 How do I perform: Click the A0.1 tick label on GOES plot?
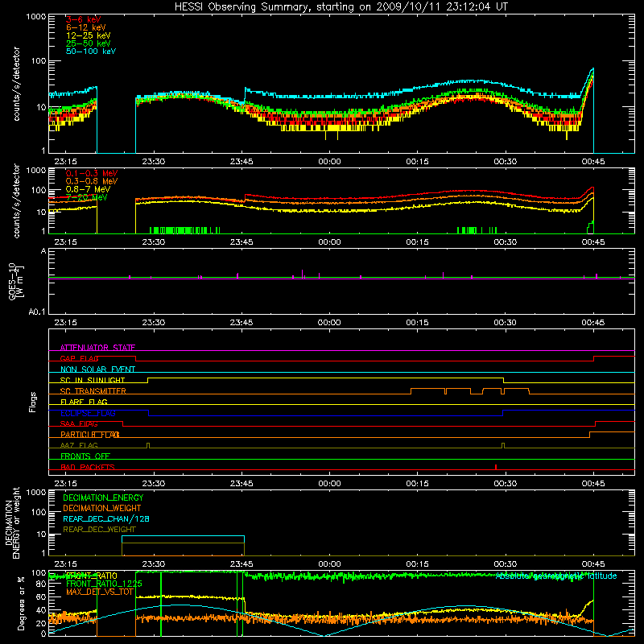[x=37, y=312]
